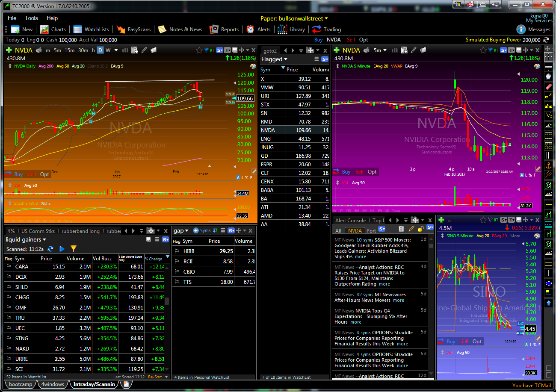Select the US Comm Stks tab
Screen dimensions: 556x392
[38, 231]
